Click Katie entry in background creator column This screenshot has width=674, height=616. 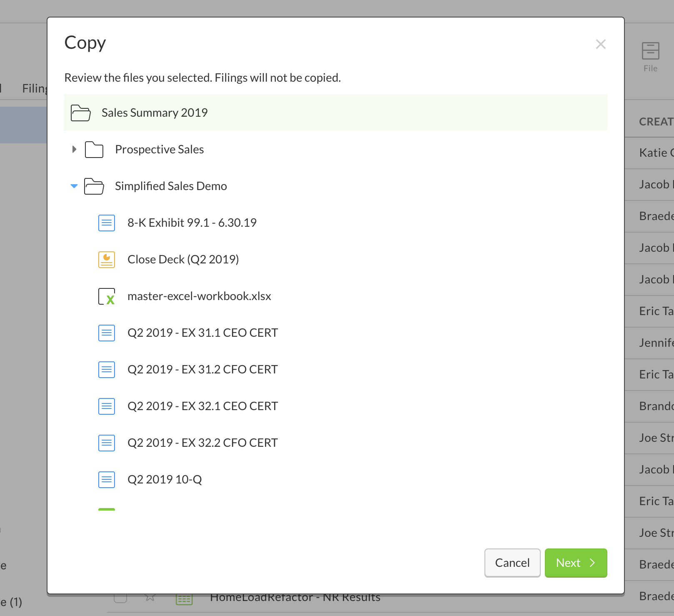click(x=657, y=153)
